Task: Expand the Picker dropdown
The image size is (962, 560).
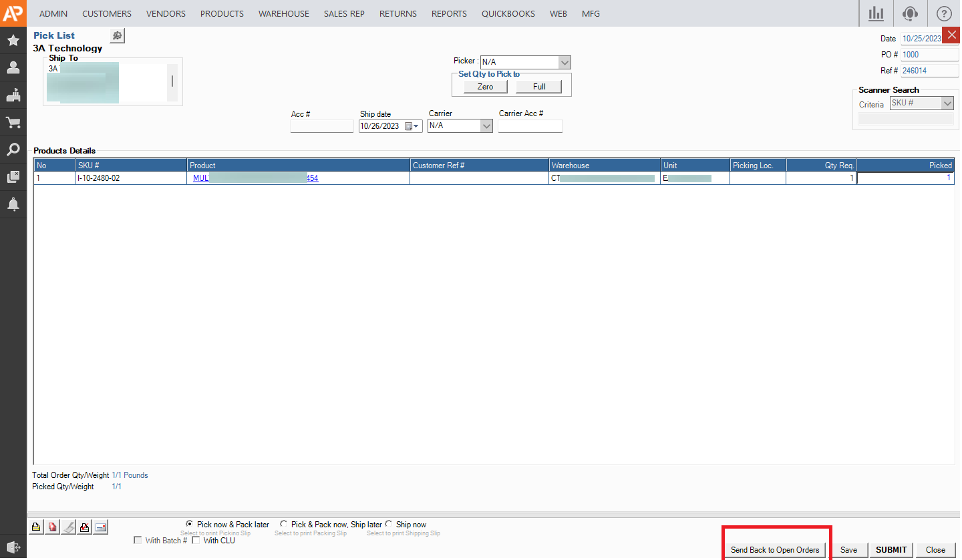Action: point(565,62)
